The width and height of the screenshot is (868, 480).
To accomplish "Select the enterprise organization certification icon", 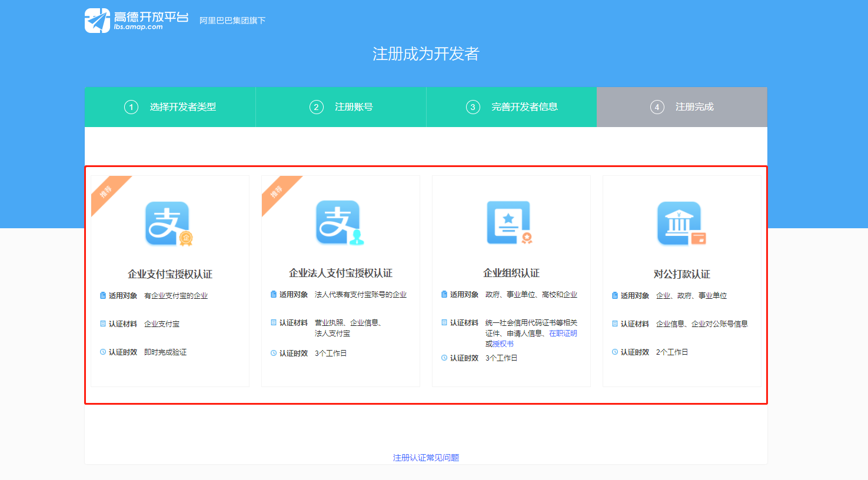I will coord(510,222).
